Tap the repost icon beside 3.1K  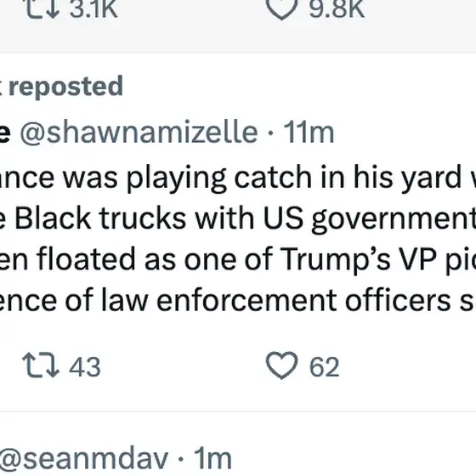pyautogui.click(x=42, y=8)
